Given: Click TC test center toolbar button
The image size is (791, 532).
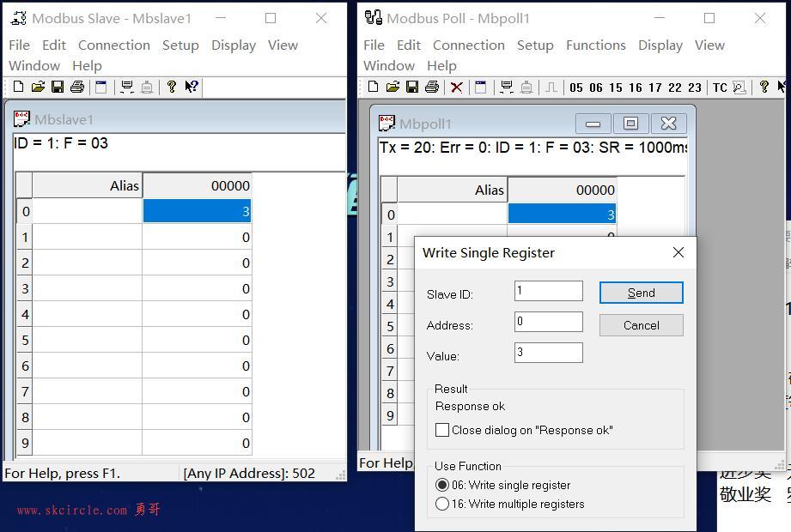Looking at the screenshot, I should tap(720, 88).
